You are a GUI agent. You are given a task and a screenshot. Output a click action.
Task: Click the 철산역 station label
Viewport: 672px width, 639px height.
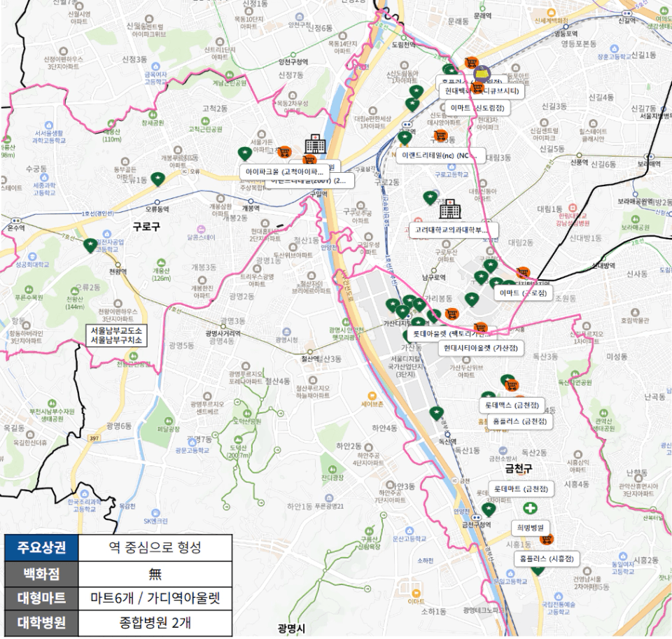(309, 359)
